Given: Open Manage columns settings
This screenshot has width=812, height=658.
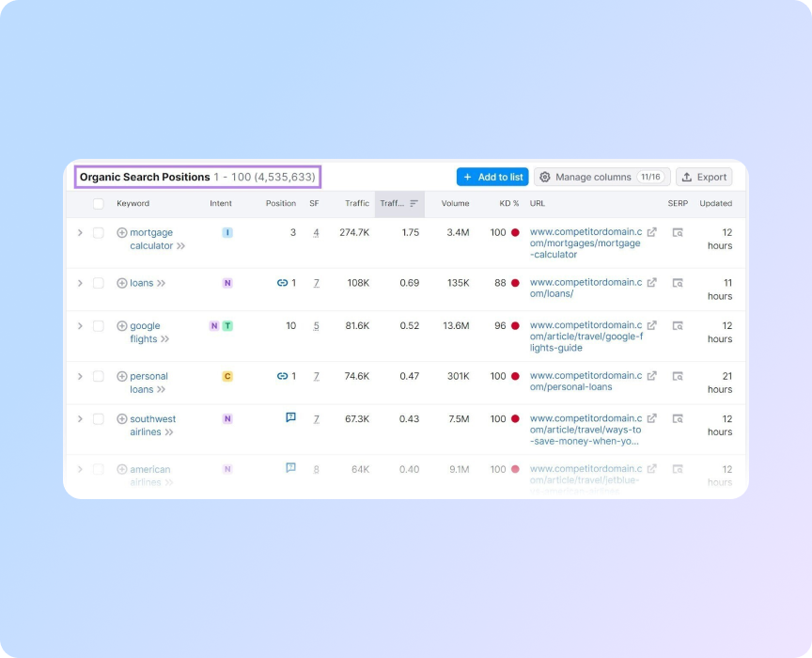Looking at the screenshot, I should pyautogui.click(x=601, y=177).
